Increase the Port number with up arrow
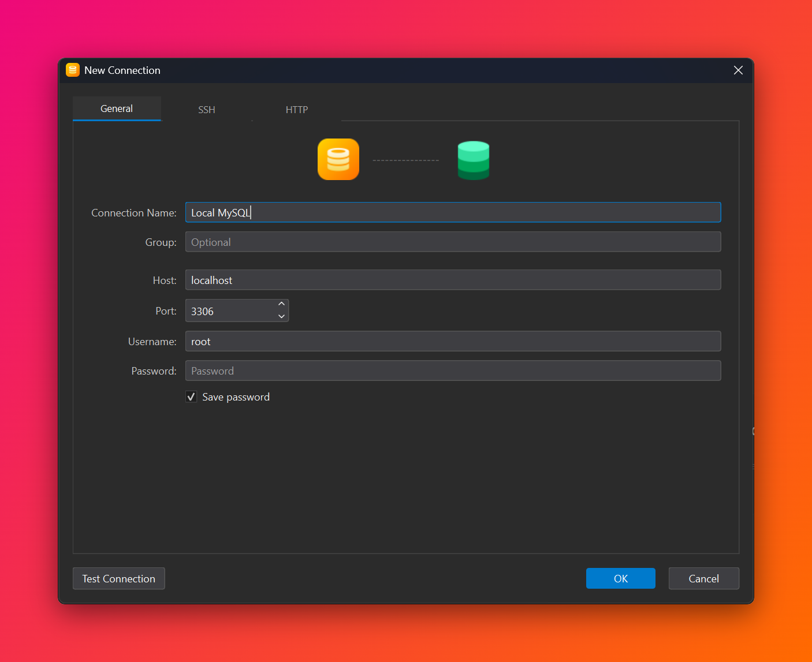The width and height of the screenshot is (812, 662). pyautogui.click(x=281, y=304)
